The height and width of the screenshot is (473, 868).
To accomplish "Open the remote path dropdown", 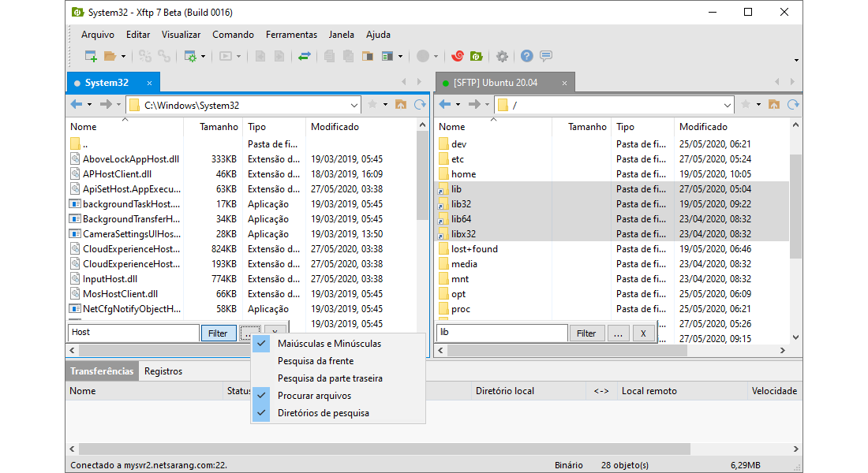I will (x=727, y=105).
